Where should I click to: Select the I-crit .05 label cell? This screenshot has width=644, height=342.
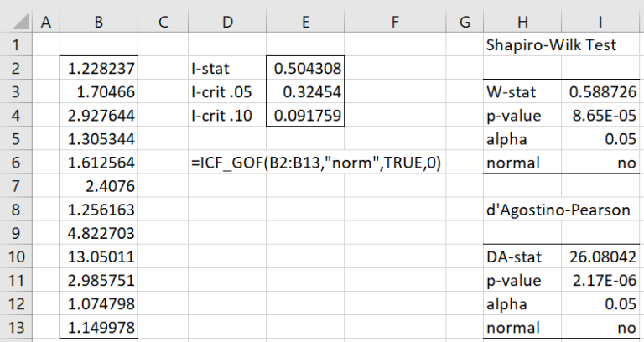tap(226, 92)
